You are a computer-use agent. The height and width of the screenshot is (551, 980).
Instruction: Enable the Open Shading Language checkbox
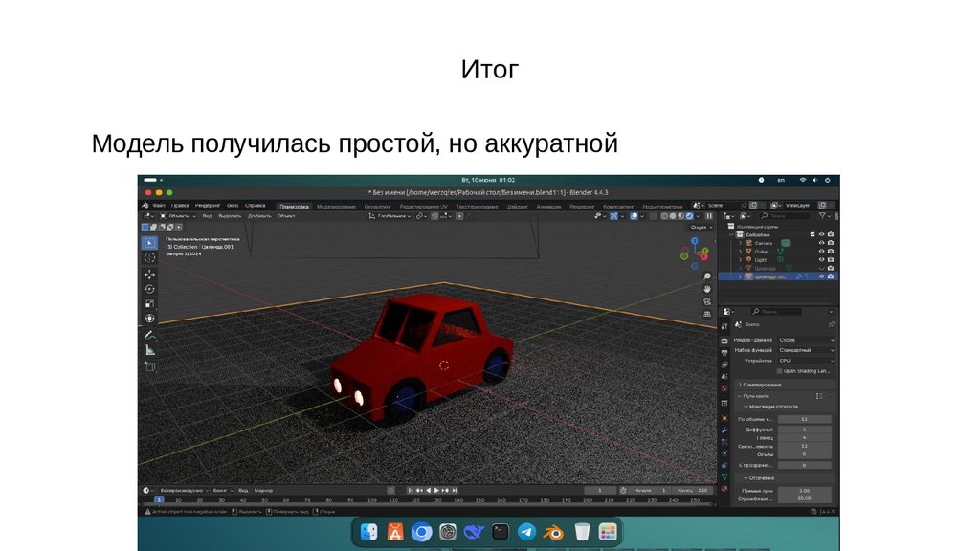coord(780,370)
